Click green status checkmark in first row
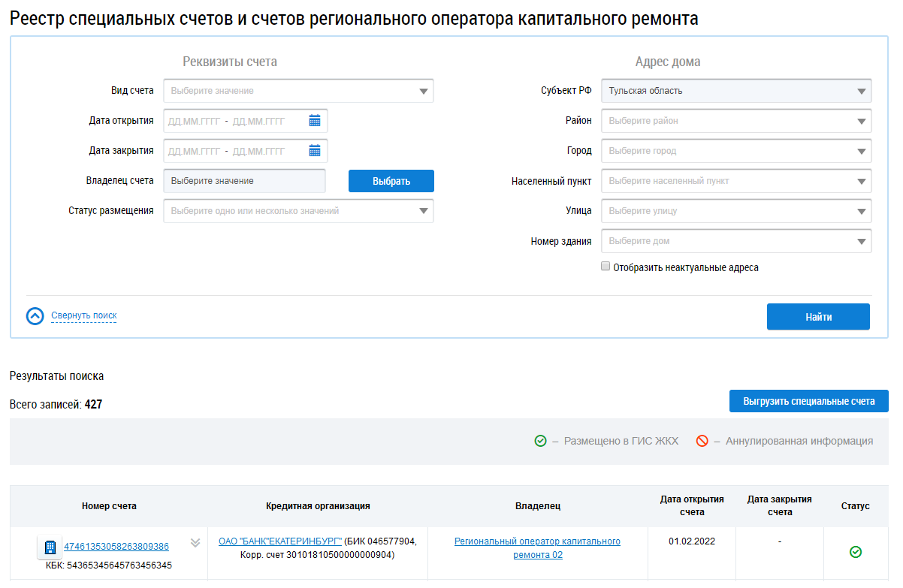The height and width of the screenshot is (588, 903). (x=855, y=552)
